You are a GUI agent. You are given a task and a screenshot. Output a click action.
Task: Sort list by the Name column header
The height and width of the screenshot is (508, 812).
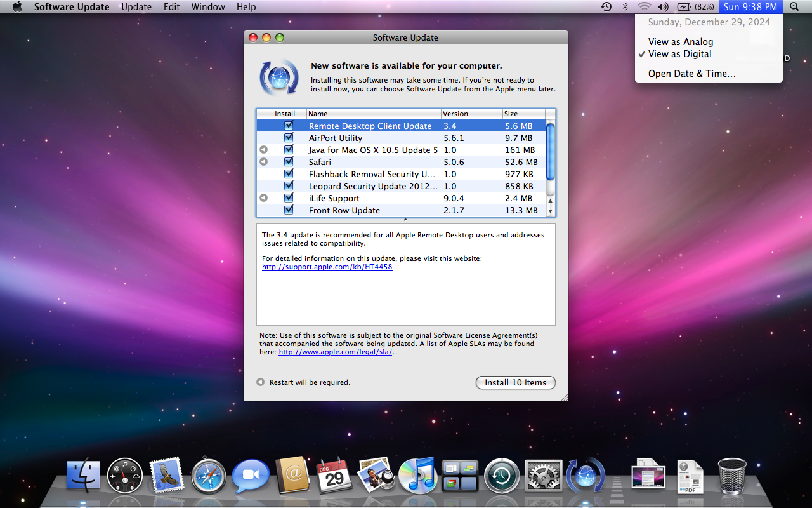pyautogui.click(x=374, y=114)
